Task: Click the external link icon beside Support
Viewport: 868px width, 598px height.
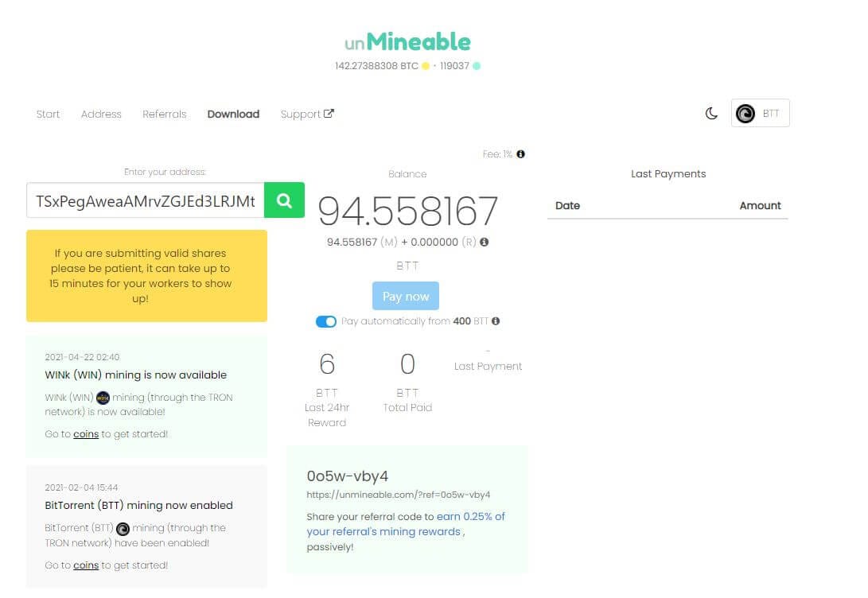Action: pos(329,114)
